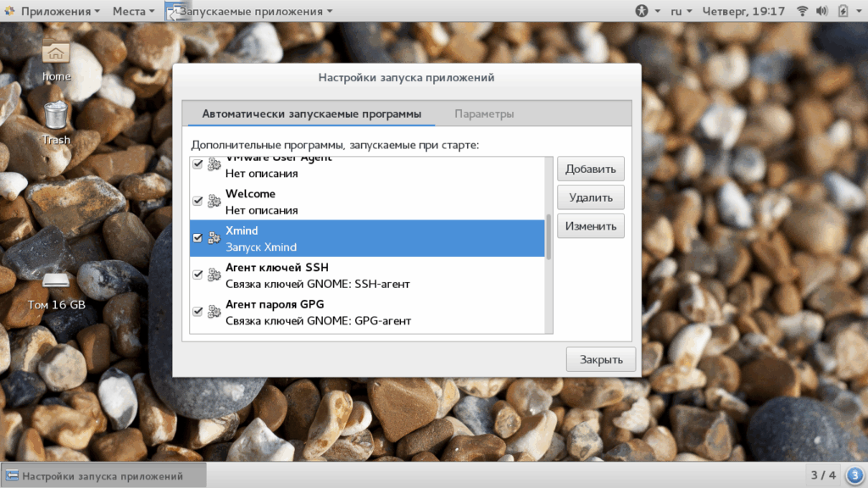The width and height of the screenshot is (868, 488).
Task: Open Запускаемые приложения app menu
Action: pos(250,10)
